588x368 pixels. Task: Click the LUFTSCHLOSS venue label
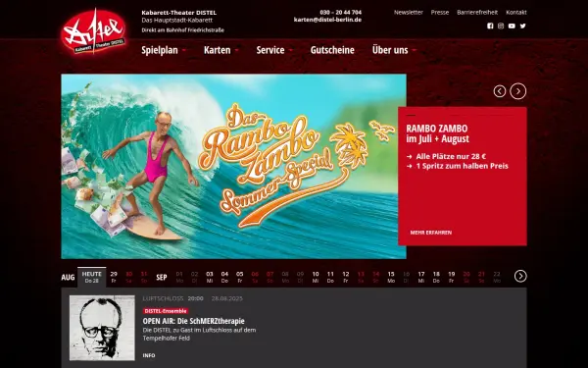point(163,298)
